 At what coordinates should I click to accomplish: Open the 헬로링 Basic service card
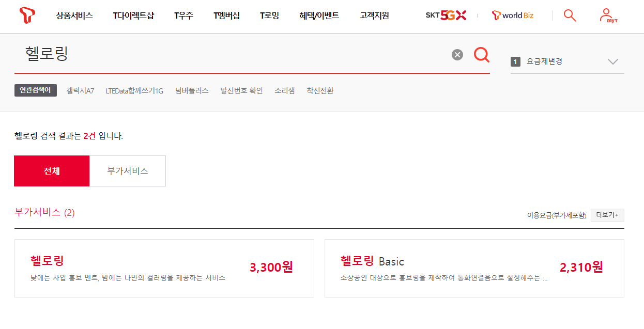pos(474,268)
